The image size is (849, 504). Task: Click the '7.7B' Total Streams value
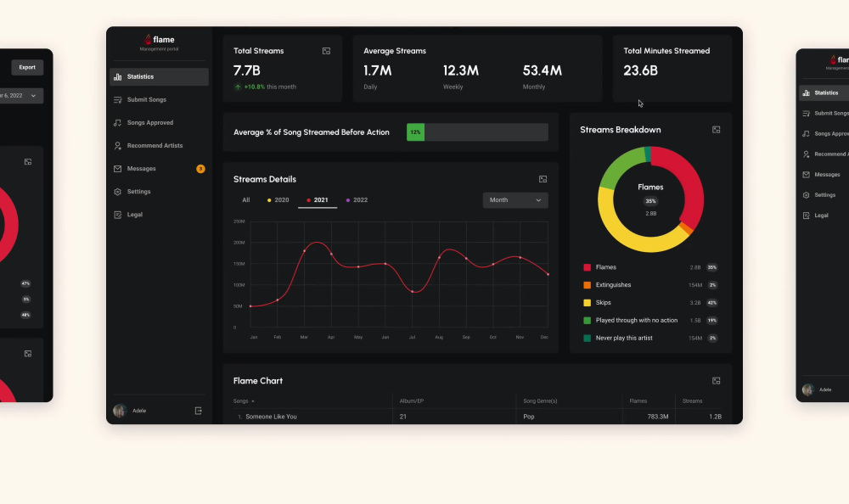[x=247, y=70]
